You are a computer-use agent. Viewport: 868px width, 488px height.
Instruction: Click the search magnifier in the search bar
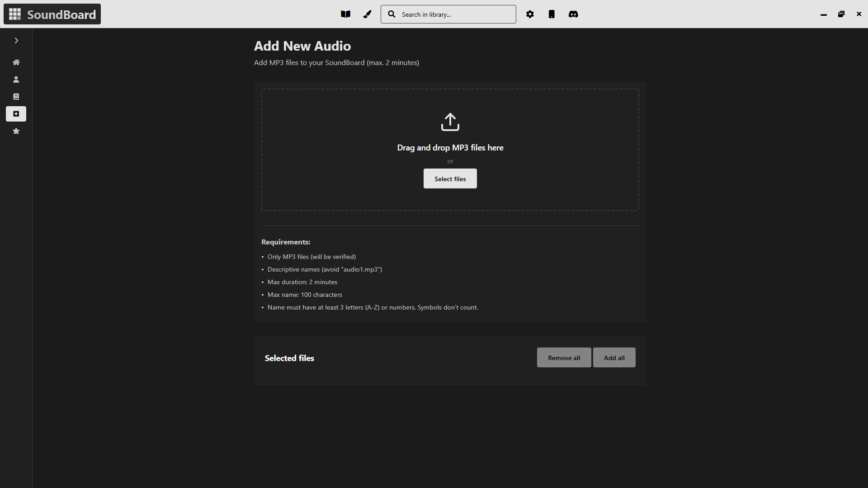392,14
